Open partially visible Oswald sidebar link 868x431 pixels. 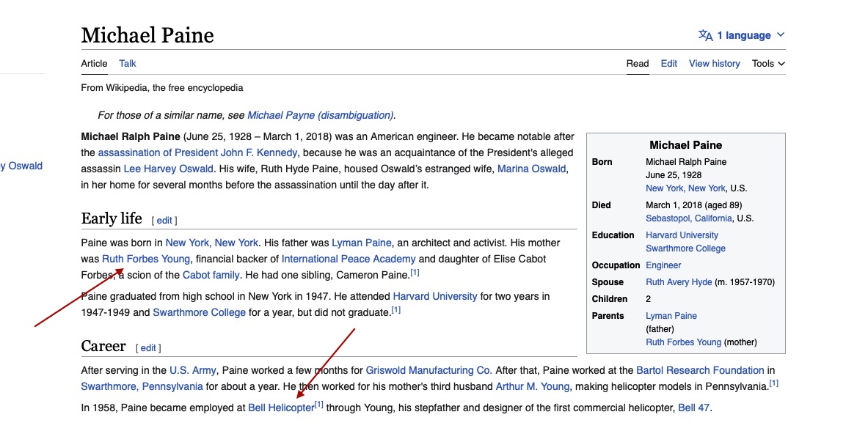click(21, 166)
